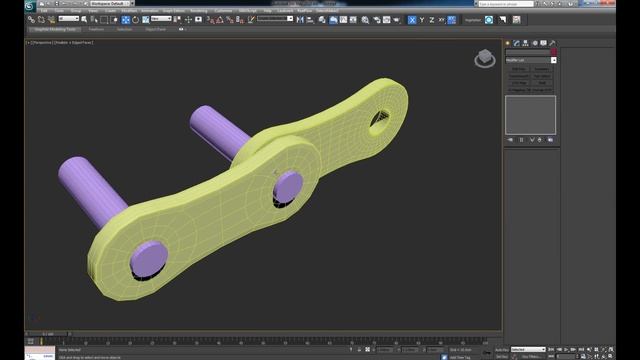The width and height of the screenshot is (640, 360).
Task: Open the Group menu
Action: (76, 11)
